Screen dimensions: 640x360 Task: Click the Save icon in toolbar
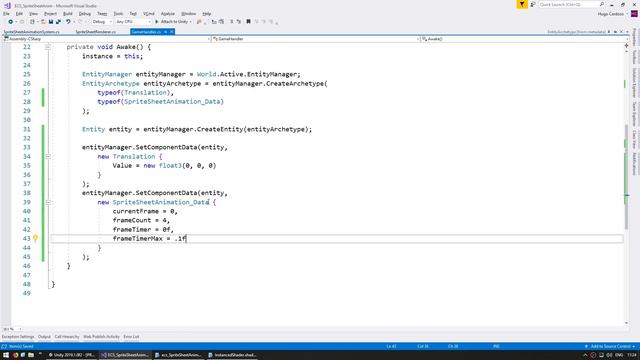51,22
